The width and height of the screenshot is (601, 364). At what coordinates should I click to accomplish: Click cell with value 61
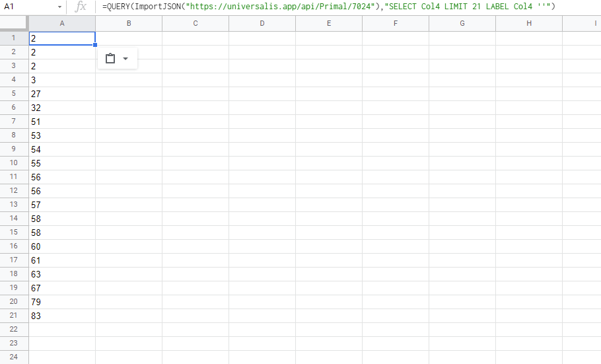[x=62, y=260]
